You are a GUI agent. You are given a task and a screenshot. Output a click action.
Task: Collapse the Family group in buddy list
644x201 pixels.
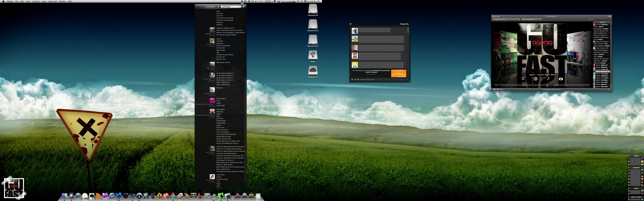pyautogui.click(x=629, y=156)
